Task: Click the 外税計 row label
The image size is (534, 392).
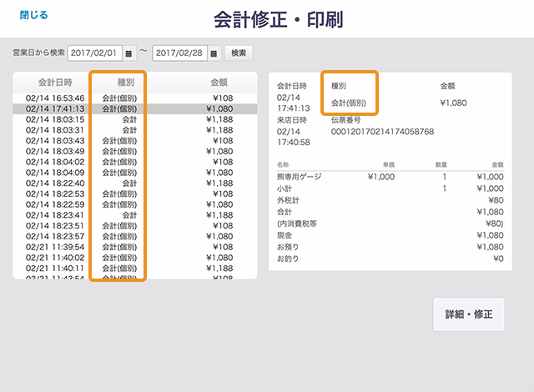Action: [288, 200]
